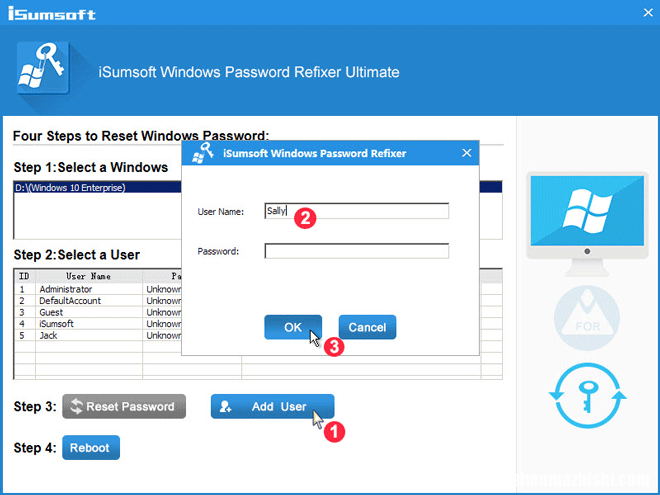Close the Password Refixer dialog
Screen dimensions: 660x495
coord(466,154)
